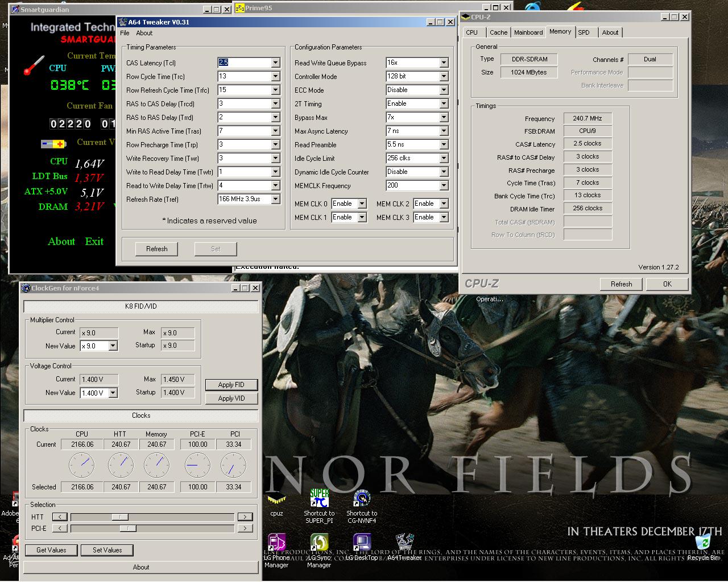Click Apply VID in ClockGen
The width and height of the screenshot is (728, 582).
(x=231, y=398)
